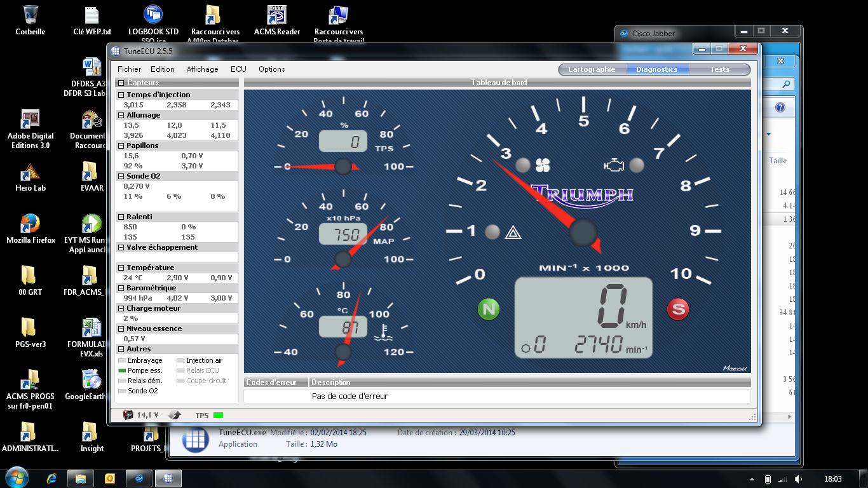Click the ECU connection arrows icon
Screen dimensions: 868x488
(175, 415)
